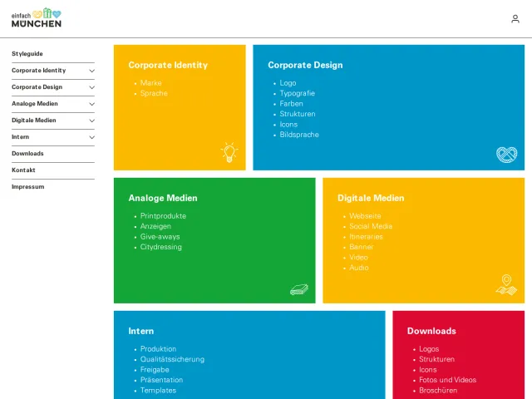
Task: Go to Banner under Digitale Medien
Action: click(x=362, y=247)
